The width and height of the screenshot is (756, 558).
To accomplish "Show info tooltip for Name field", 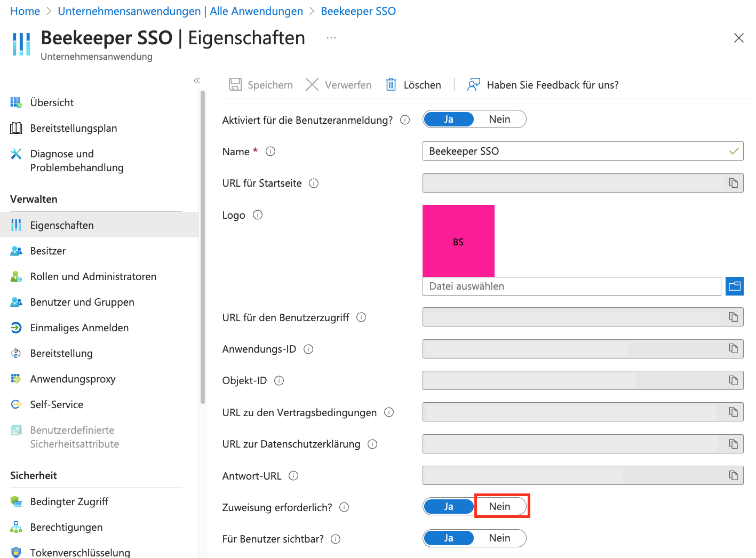I will click(x=270, y=152).
